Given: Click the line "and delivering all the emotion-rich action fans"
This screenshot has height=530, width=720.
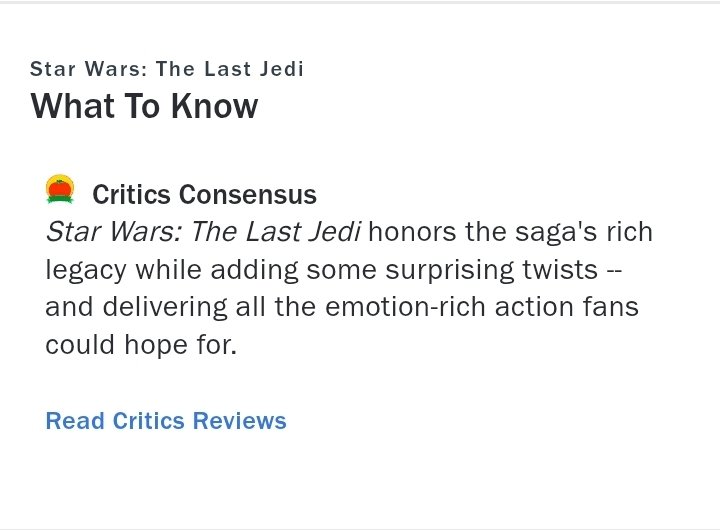Looking at the screenshot, I should click(x=342, y=307).
